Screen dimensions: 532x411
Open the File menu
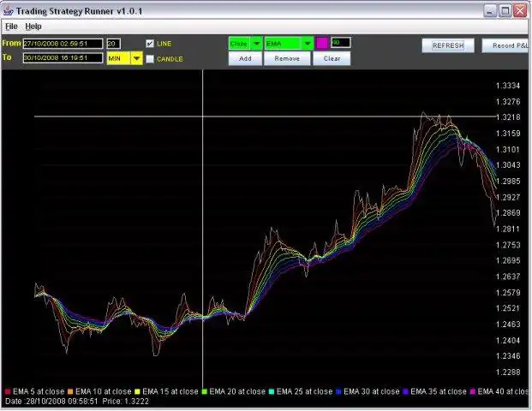tap(11, 27)
